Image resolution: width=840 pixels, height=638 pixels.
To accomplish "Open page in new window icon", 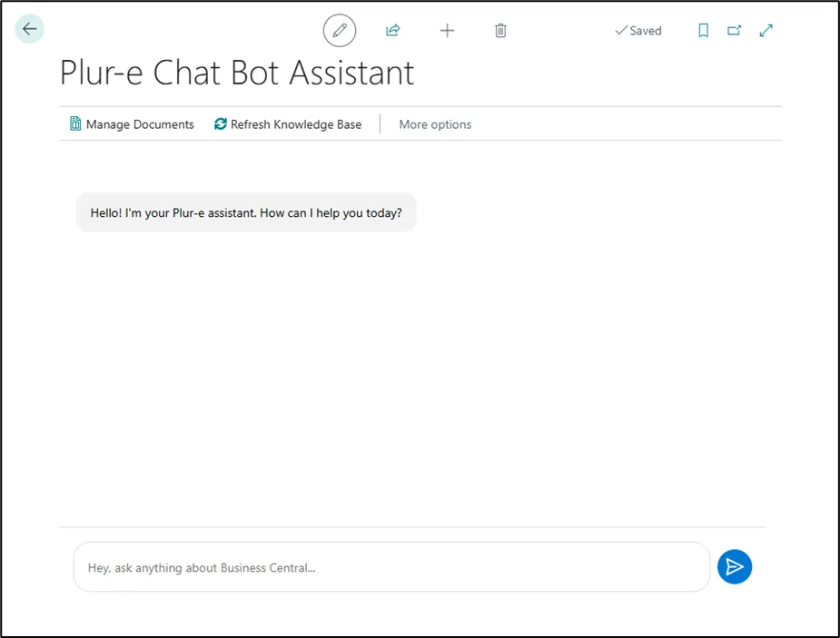I will pyautogui.click(x=735, y=31).
